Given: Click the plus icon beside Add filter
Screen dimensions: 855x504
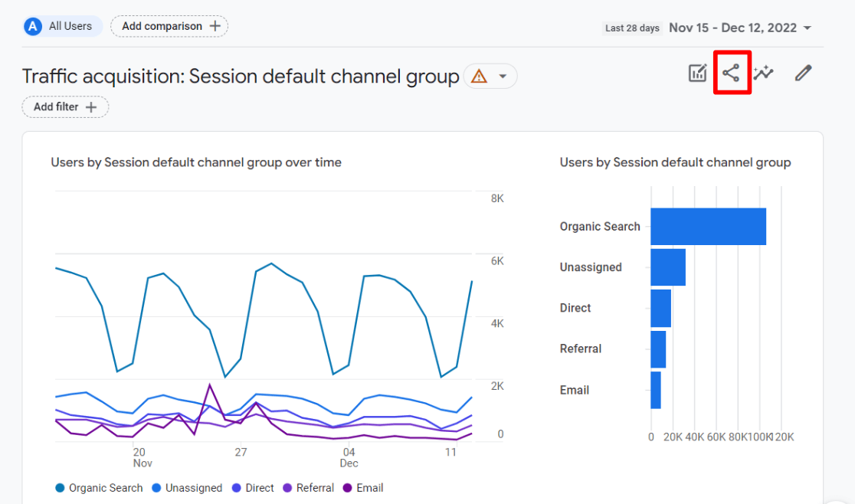Looking at the screenshot, I should (90, 106).
